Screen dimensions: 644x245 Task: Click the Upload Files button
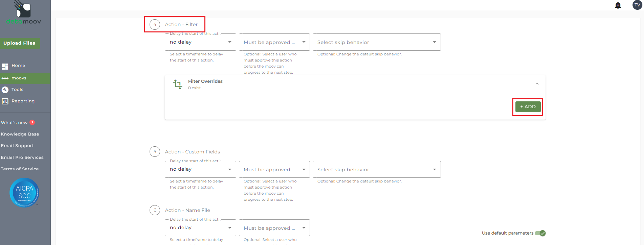click(19, 43)
